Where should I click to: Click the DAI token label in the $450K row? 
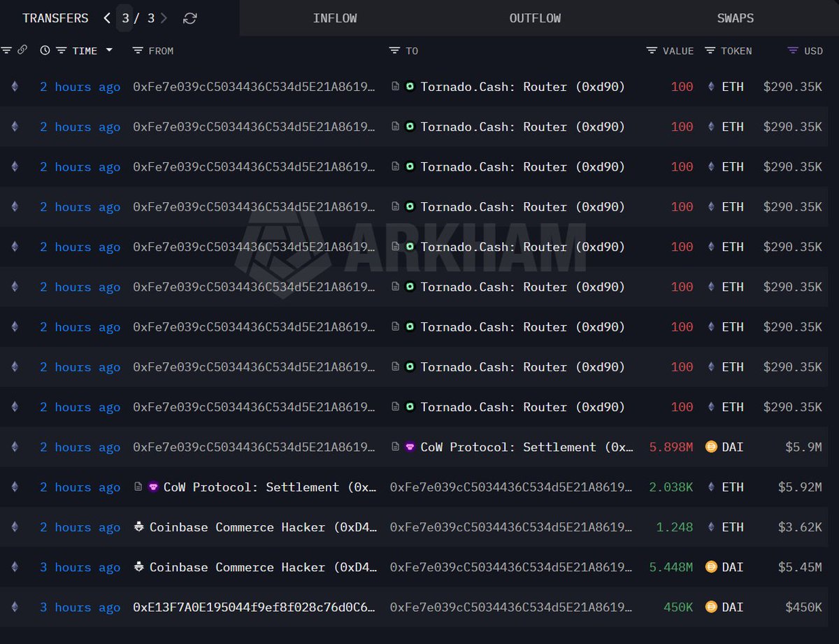pos(733,607)
